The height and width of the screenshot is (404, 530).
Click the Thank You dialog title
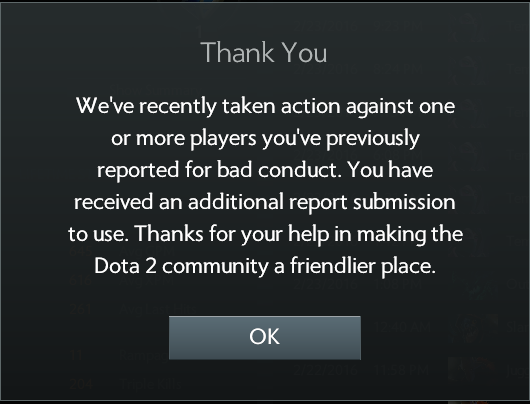click(x=264, y=52)
